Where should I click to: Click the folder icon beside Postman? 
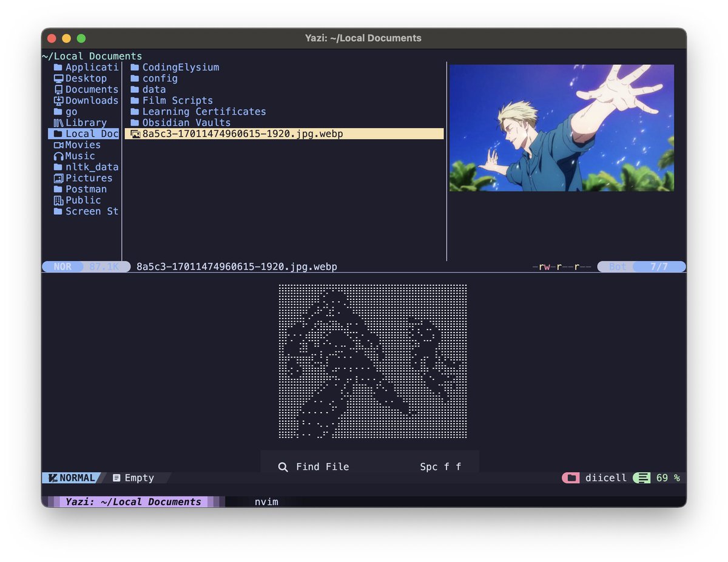[x=58, y=189]
